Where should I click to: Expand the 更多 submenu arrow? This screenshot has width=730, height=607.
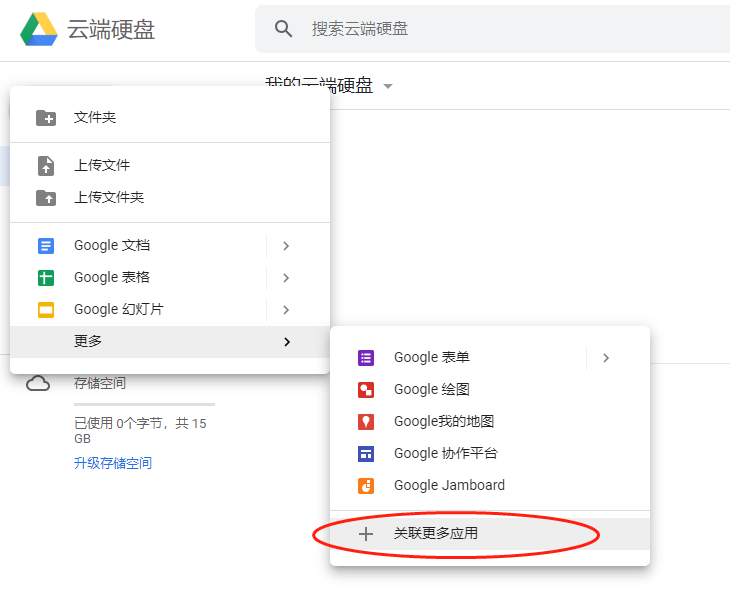coord(287,342)
